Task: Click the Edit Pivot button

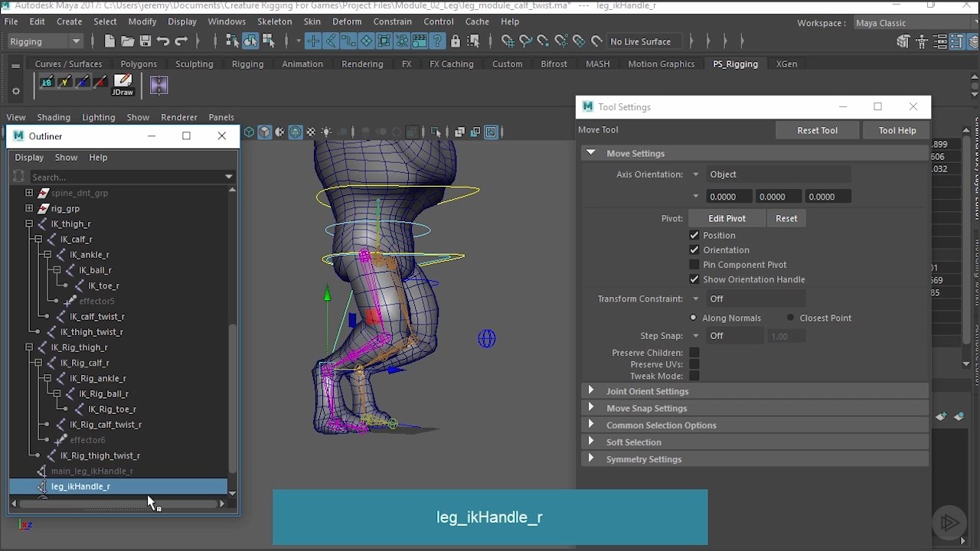Action: (x=727, y=218)
